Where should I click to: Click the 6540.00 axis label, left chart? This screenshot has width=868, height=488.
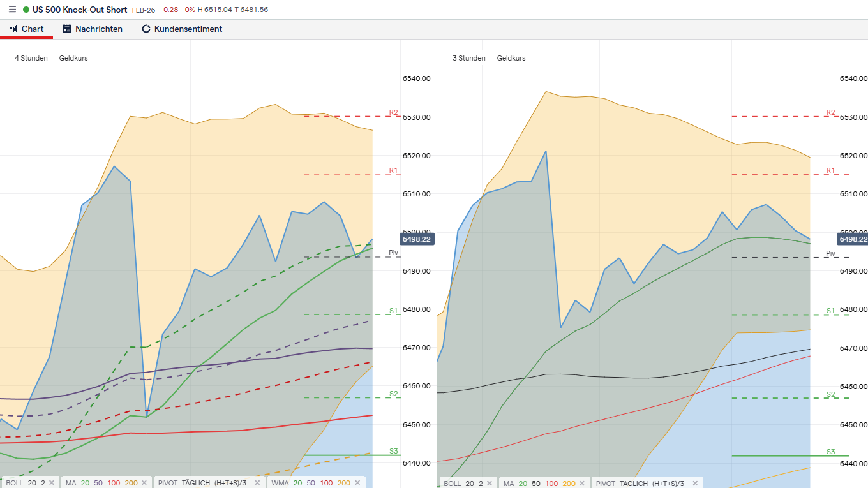(x=416, y=78)
